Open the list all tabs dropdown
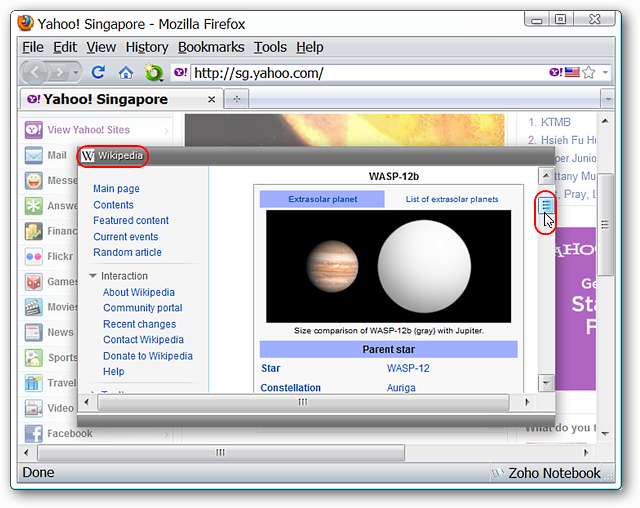640x508 pixels. click(607, 99)
